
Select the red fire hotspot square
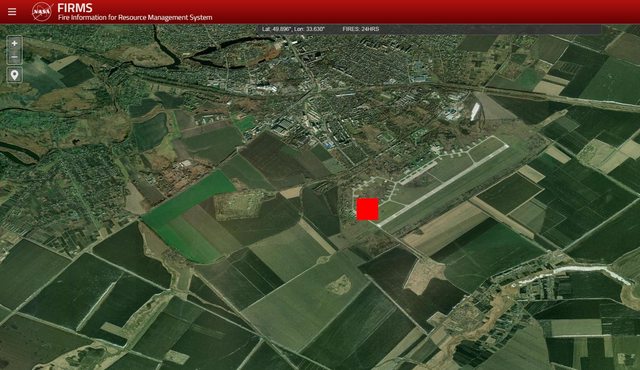[367, 209]
